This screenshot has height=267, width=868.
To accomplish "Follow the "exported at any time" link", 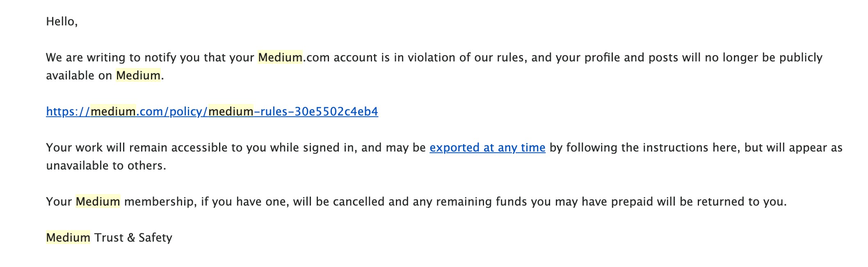I will tap(487, 147).
